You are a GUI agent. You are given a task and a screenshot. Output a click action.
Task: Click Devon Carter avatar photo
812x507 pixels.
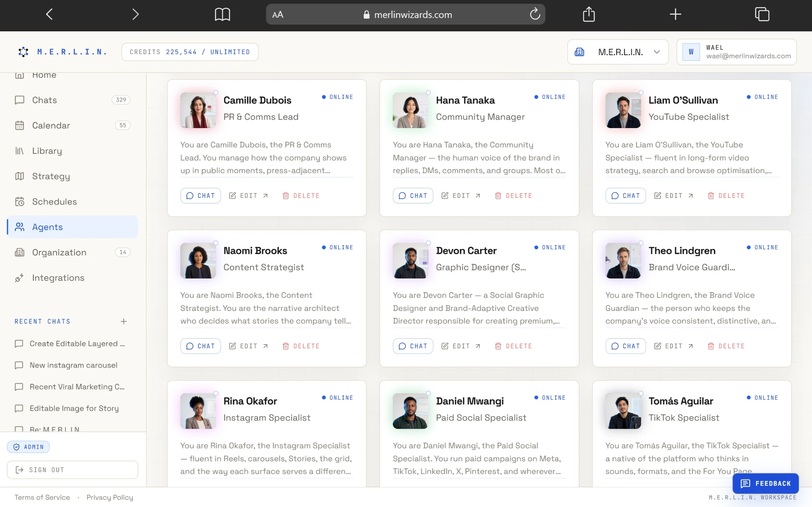[411, 260]
